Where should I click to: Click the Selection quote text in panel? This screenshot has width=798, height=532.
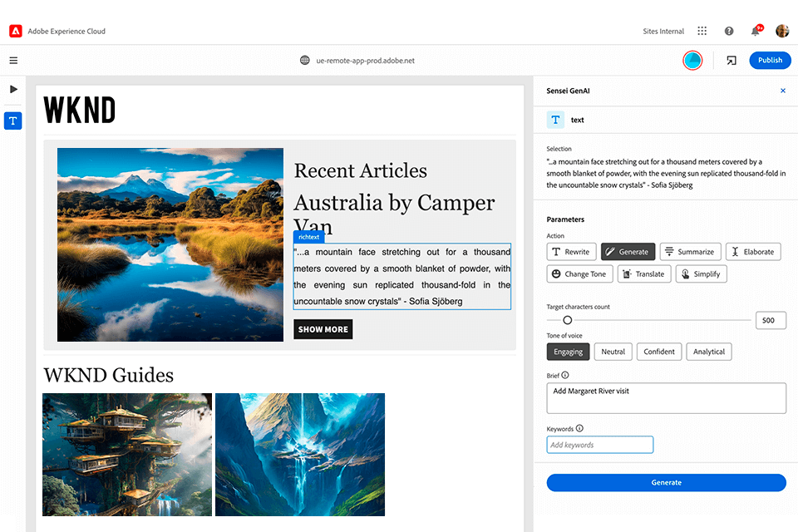coord(666,174)
